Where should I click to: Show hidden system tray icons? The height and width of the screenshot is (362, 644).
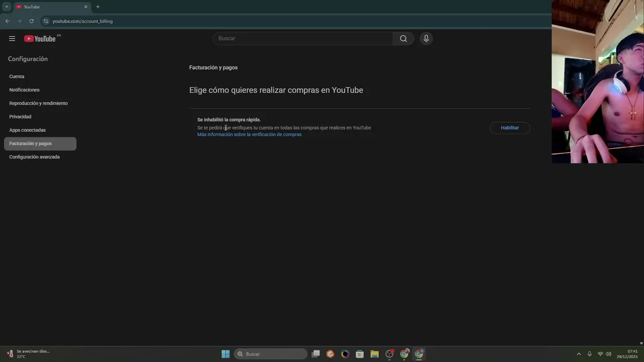coord(579,354)
